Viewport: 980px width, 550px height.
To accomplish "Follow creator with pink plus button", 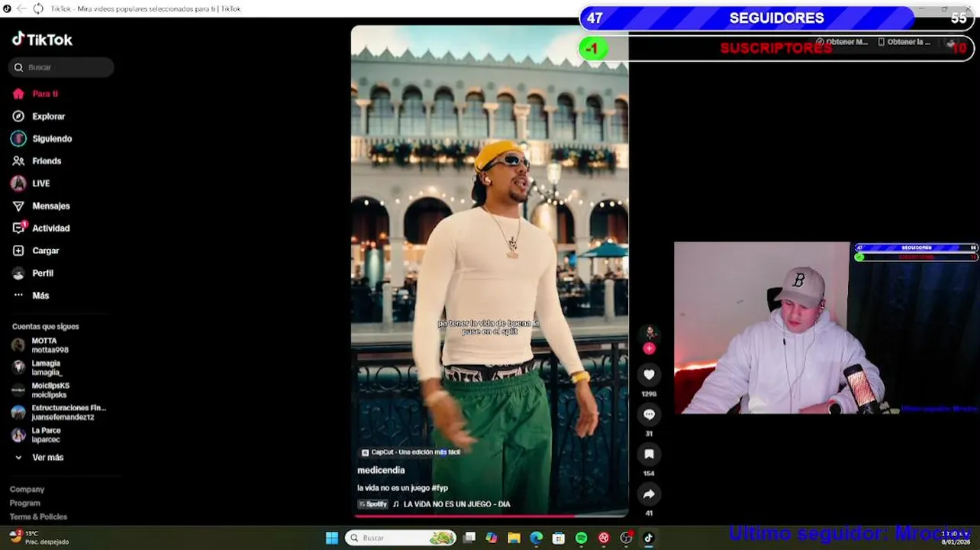I will point(649,348).
